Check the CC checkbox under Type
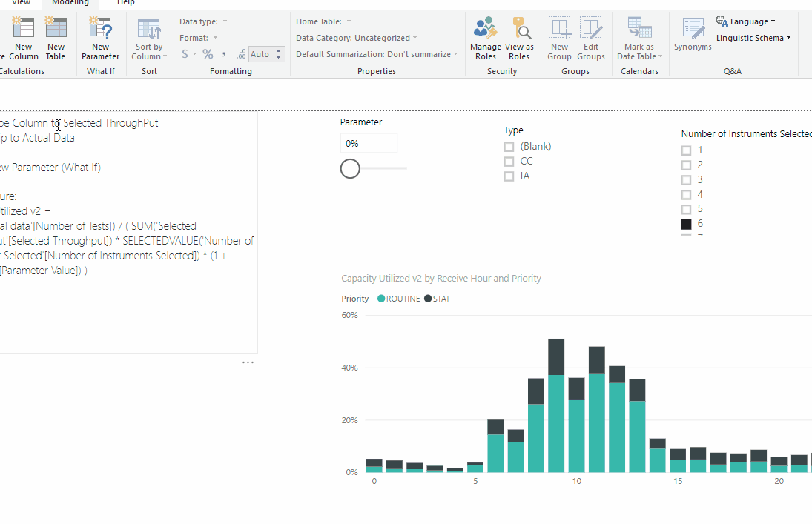Screen dimensions: 812x524 pyautogui.click(x=509, y=161)
